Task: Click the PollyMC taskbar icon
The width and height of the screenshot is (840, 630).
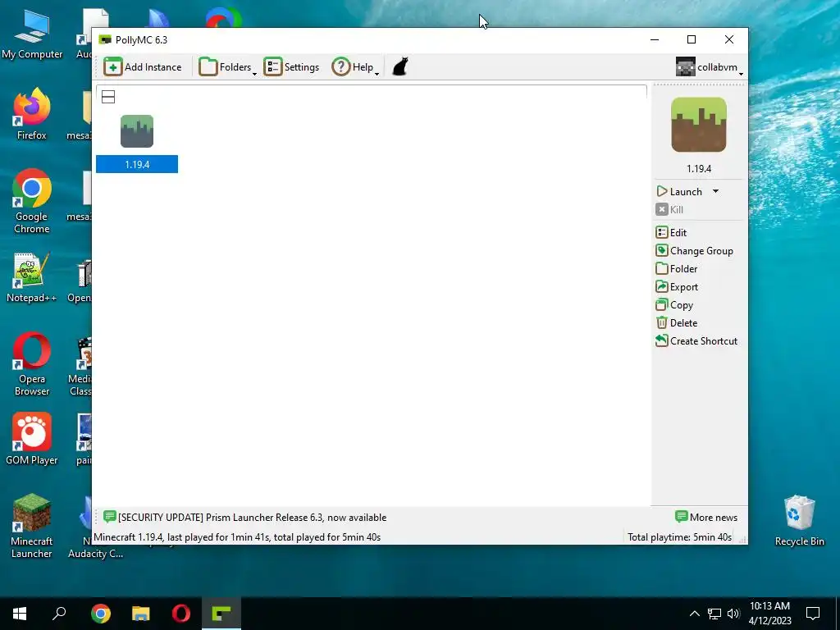Action: [x=221, y=614]
